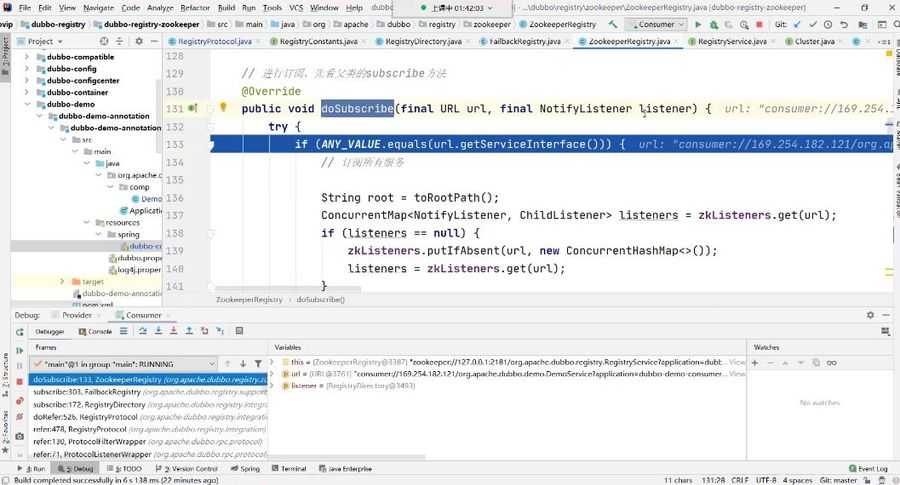Screen dimensions: 900x485
Task: Open Git history via the clock icon
Action: tap(828, 25)
